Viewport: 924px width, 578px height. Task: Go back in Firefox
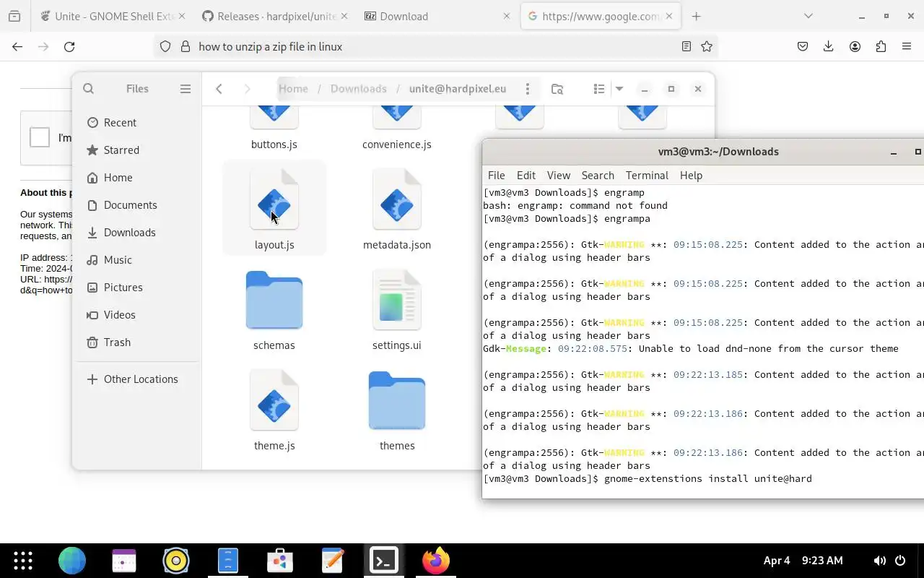(17, 46)
